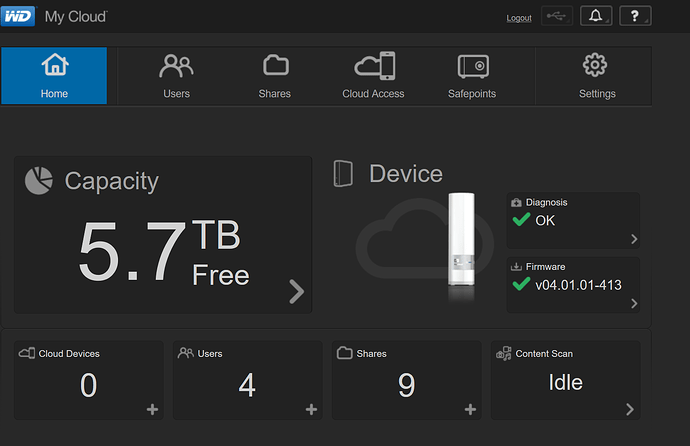The width and height of the screenshot is (690, 446).
Task: Go to the Cloud Access tab
Action: [x=374, y=76]
